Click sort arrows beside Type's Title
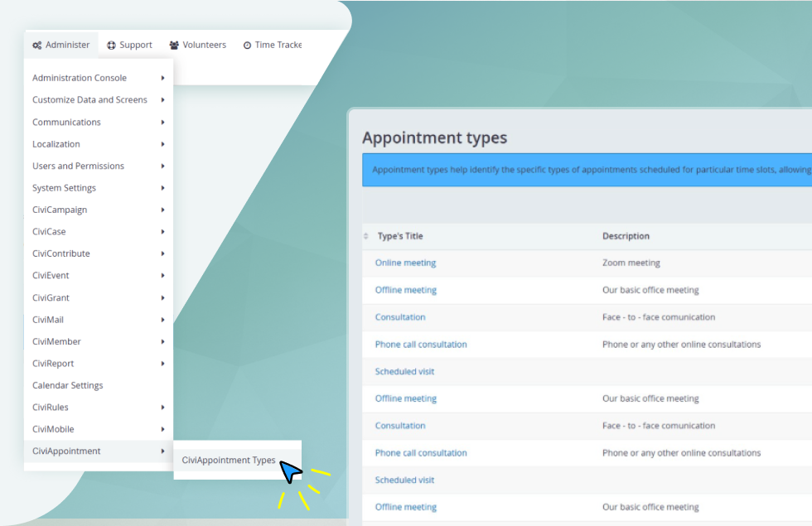The width and height of the screenshot is (812, 526). coord(366,236)
